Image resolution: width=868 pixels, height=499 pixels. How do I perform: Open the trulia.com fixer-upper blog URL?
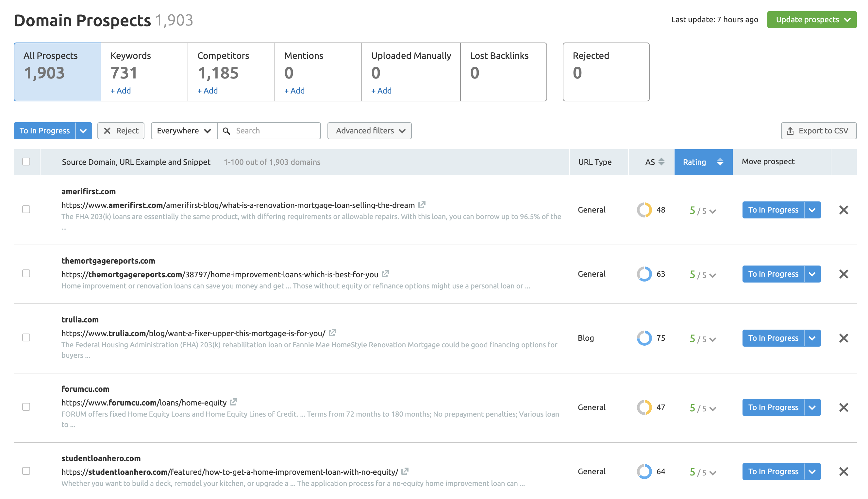193,334
